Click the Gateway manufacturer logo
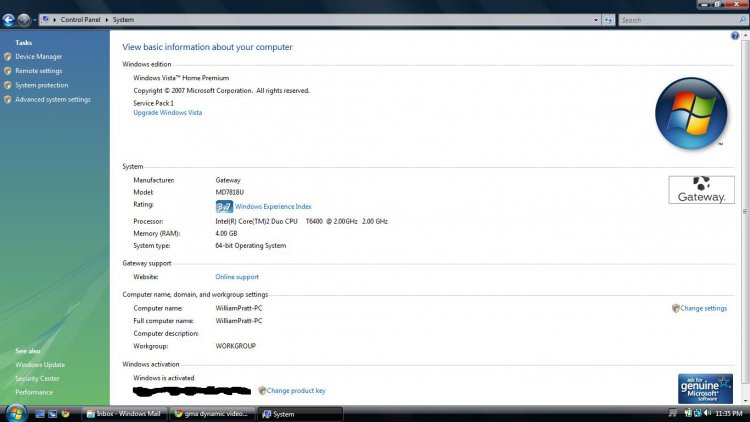The width and height of the screenshot is (750, 422). point(701,189)
